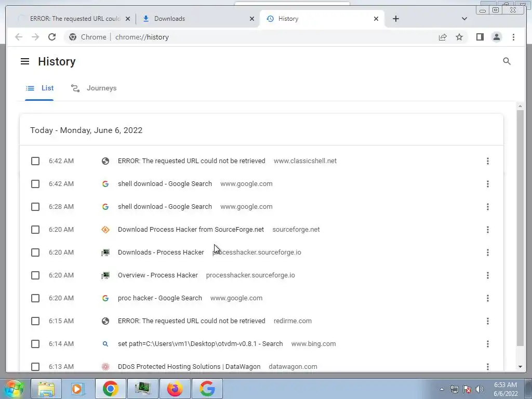This screenshot has height=399, width=532.
Task: Open Overview - Process Hacker history link
Action: click(x=158, y=275)
